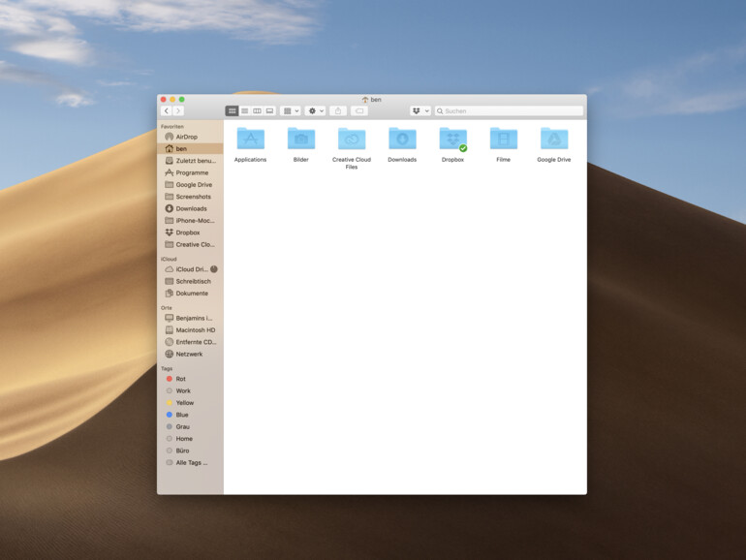Select Creative Clo... in the sidebar
Screen dimensions: 746x560
click(190, 244)
